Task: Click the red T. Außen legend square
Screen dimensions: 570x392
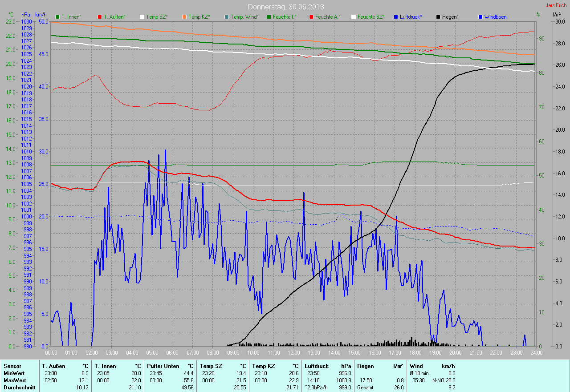Action: (99, 17)
